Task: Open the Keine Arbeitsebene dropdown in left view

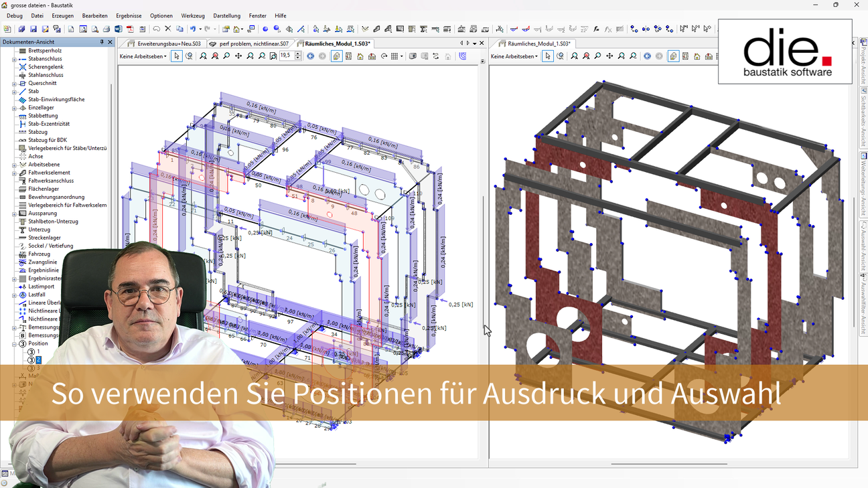Action: [x=143, y=56]
